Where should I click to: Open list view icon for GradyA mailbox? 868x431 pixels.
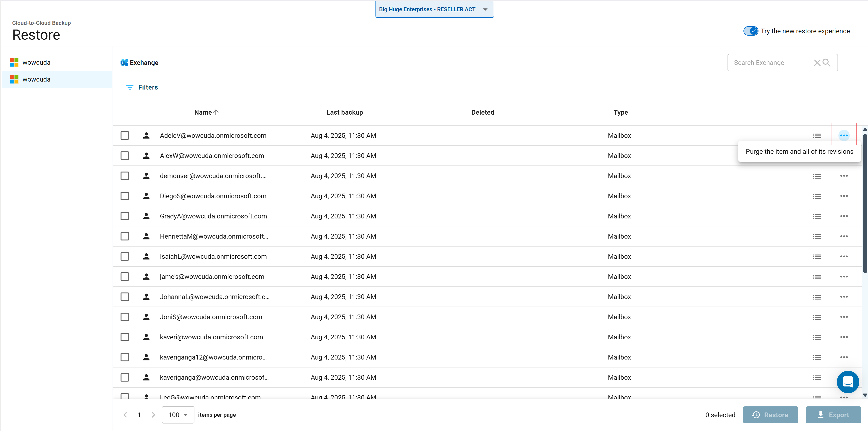[x=816, y=216]
